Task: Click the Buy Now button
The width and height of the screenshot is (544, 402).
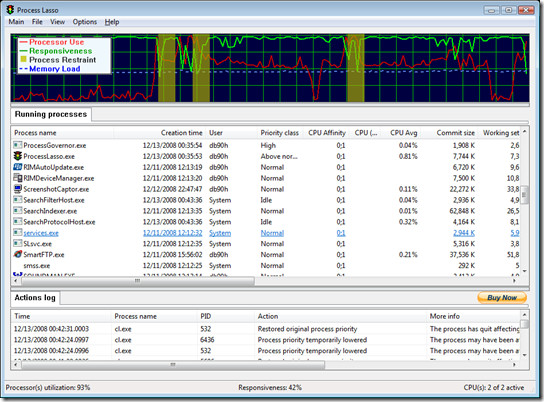Action: point(502,298)
